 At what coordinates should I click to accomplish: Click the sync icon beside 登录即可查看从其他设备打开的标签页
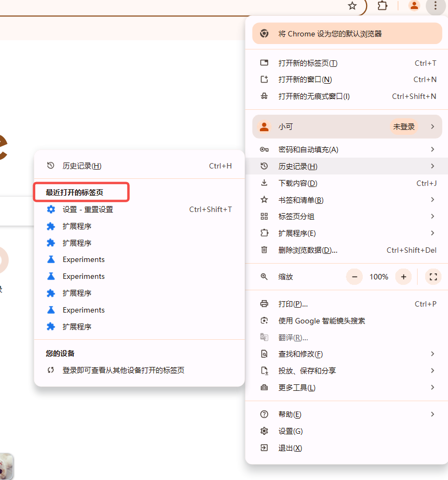point(51,370)
